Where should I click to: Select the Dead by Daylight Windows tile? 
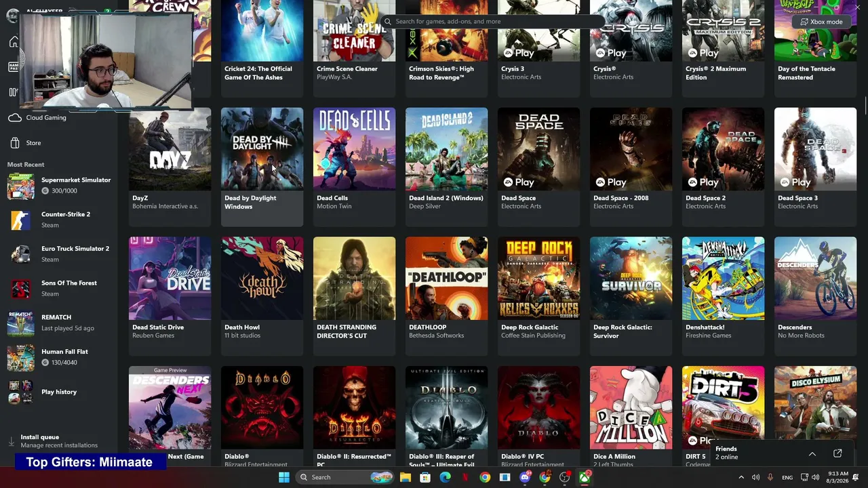(x=262, y=167)
